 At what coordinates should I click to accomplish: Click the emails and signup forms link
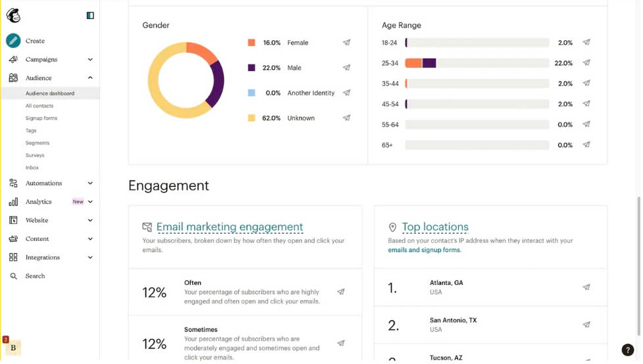(x=424, y=250)
